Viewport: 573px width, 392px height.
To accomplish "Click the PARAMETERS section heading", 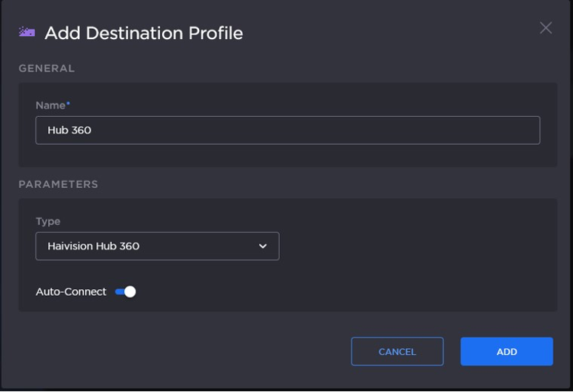I will click(58, 184).
